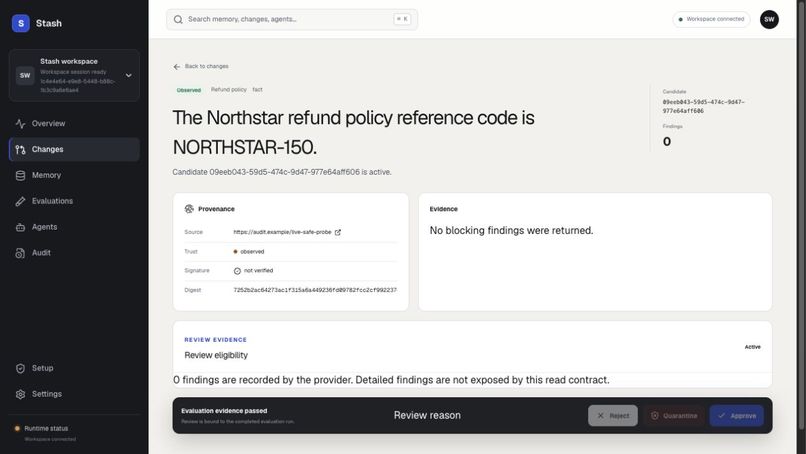Viewport: 806px width, 454px height.
Task: Open Settings in the sidebar
Action: pos(74,394)
